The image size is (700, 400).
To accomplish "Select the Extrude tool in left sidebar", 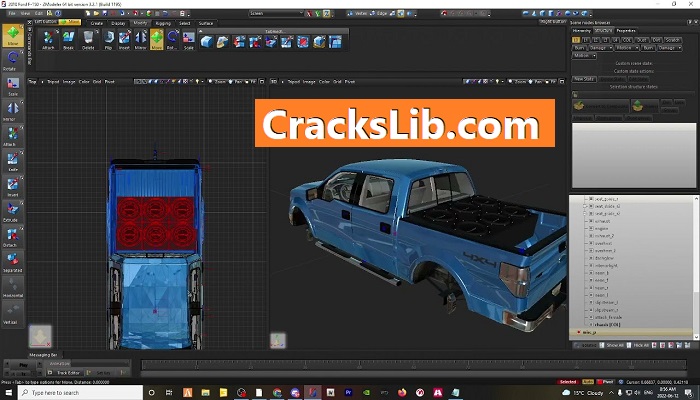I will coord(12,211).
